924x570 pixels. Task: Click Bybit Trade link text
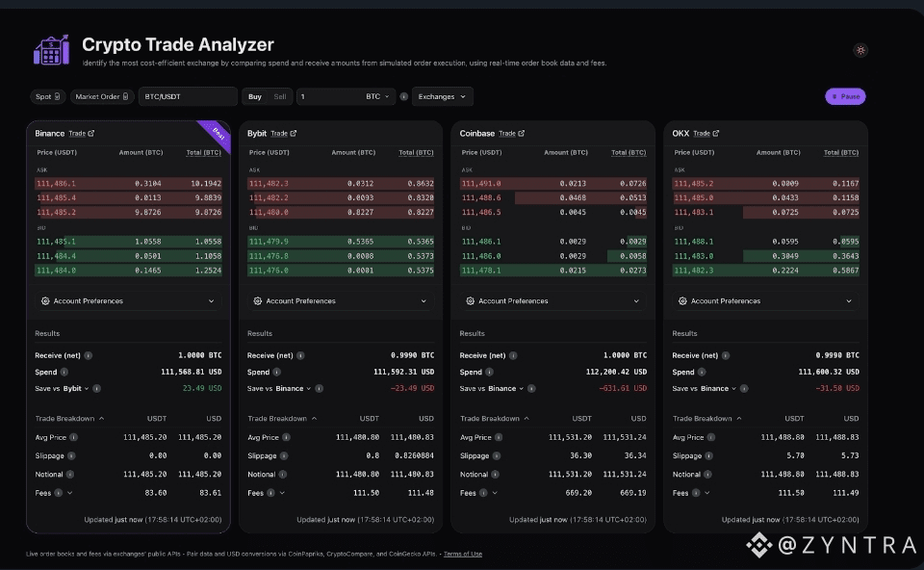click(x=279, y=134)
